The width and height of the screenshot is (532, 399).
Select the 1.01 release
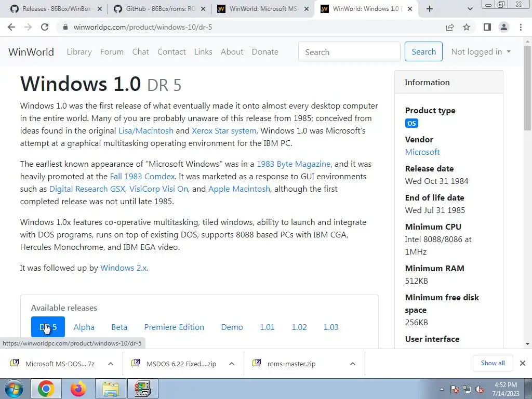point(267,327)
